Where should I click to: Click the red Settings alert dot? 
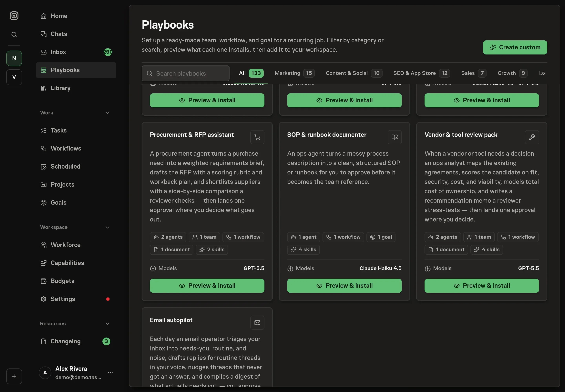point(108,299)
